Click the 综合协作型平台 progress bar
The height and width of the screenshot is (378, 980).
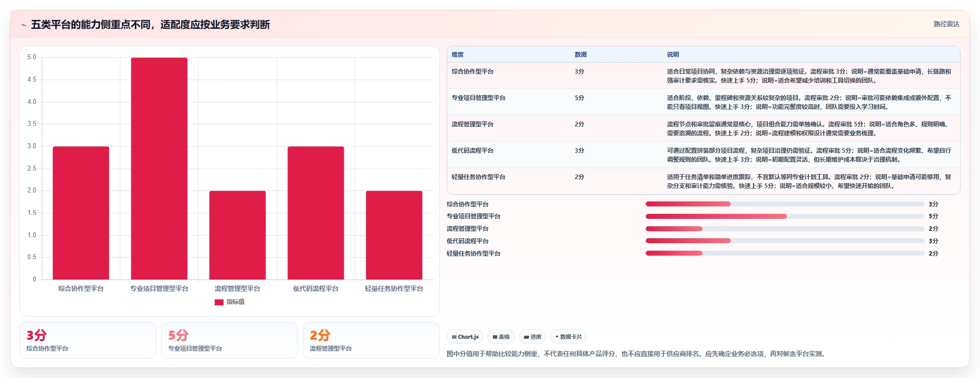pyautogui.click(x=785, y=204)
